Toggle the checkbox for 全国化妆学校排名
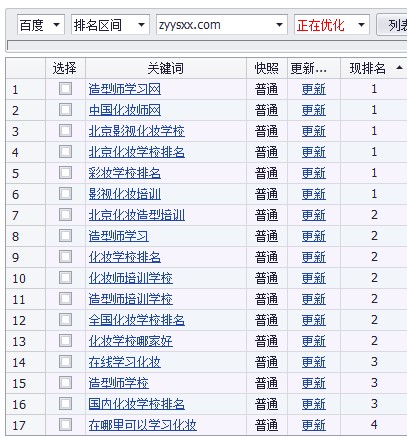The image size is (407, 438). tap(65, 320)
